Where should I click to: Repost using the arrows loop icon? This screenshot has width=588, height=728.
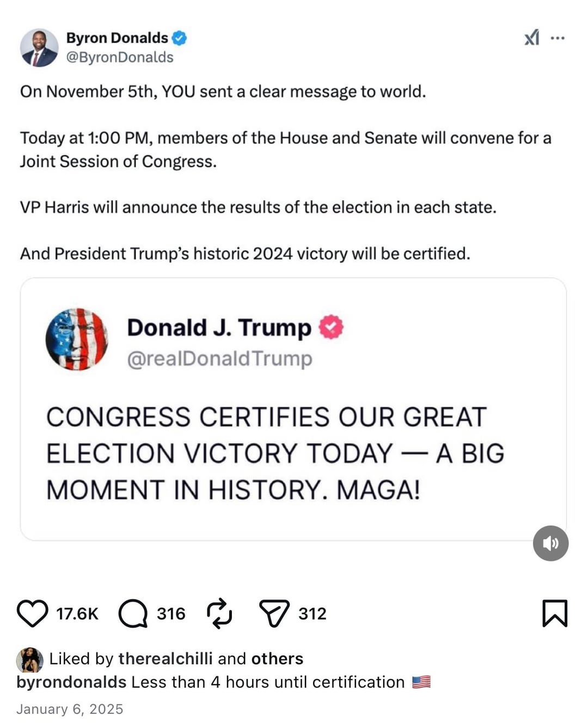[x=219, y=614]
